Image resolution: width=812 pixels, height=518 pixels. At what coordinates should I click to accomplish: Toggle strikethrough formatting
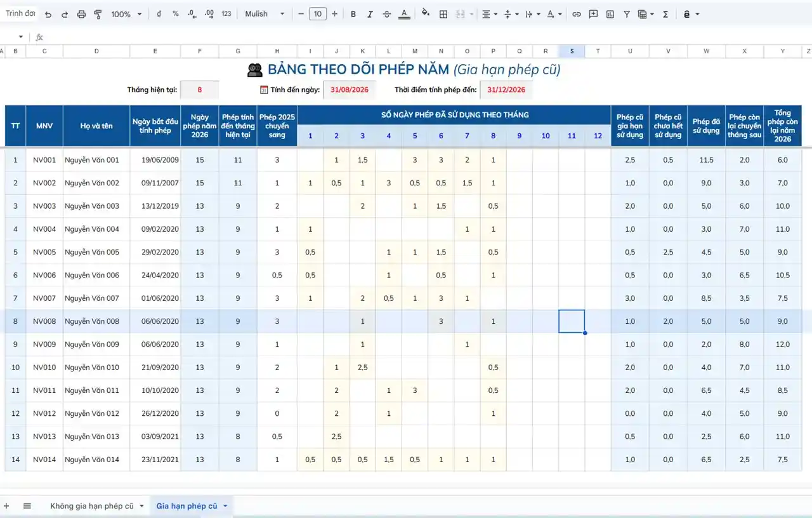387,14
